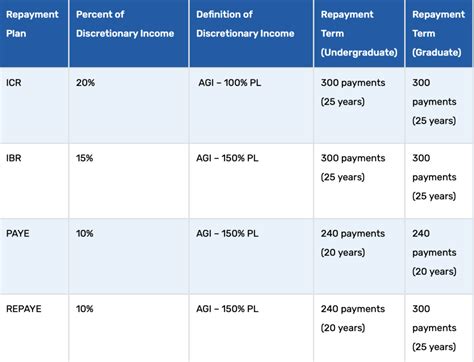This screenshot has height=362, width=474.
Task: Select the 20% cell in ICR row
Action: (129, 106)
